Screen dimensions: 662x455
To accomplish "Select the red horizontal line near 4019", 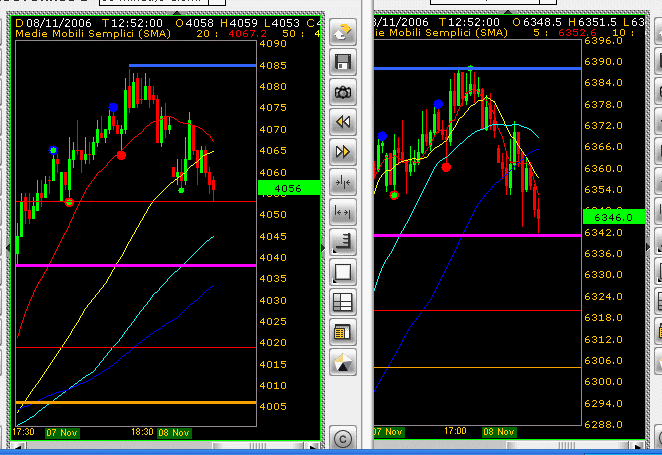I will pos(136,347).
